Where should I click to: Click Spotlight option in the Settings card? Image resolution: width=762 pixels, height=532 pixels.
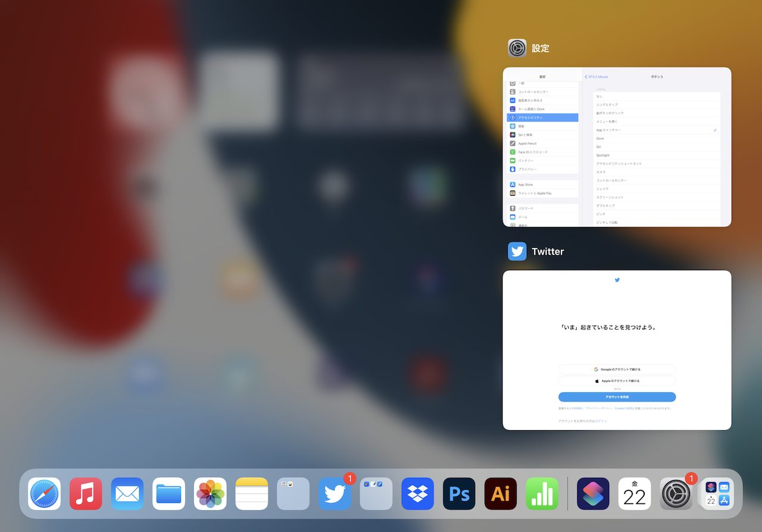[657, 155]
